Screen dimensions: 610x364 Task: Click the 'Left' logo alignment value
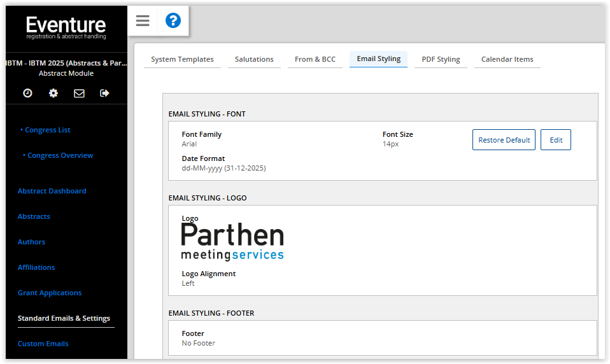click(188, 283)
